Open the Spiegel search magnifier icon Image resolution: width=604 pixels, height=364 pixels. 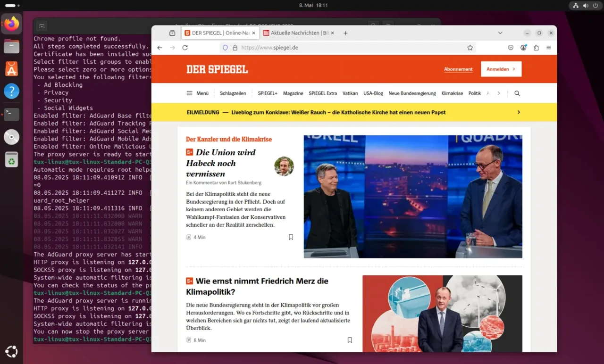(x=517, y=93)
